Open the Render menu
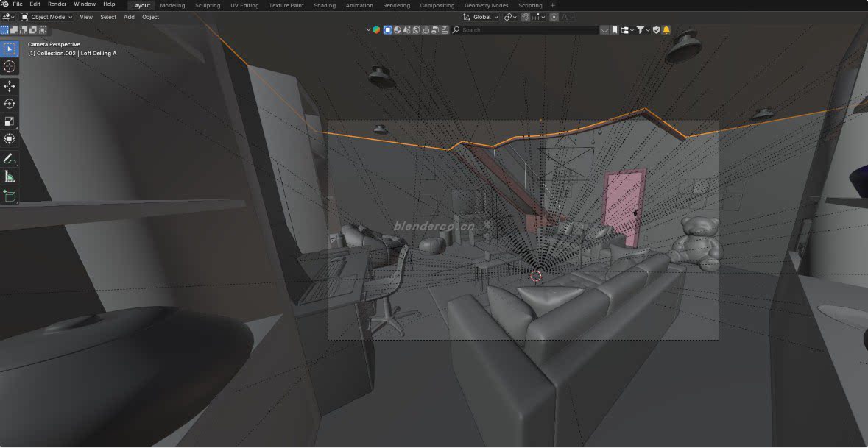 click(x=57, y=4)
